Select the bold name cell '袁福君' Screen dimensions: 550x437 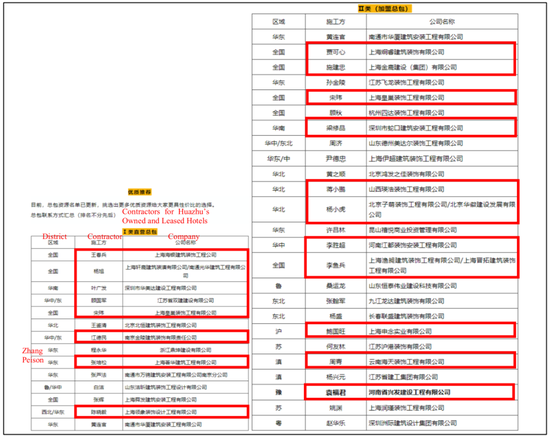click(336, 392)
